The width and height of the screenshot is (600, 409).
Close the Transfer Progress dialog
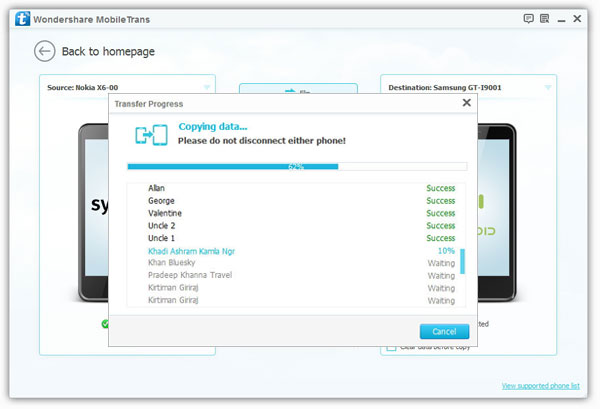click(x=466, y=103)
